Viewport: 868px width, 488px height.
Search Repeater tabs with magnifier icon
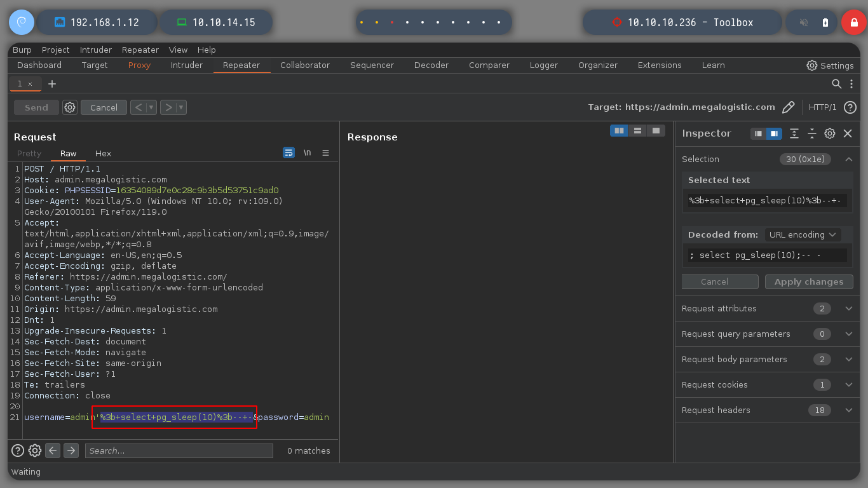(837, 84)
